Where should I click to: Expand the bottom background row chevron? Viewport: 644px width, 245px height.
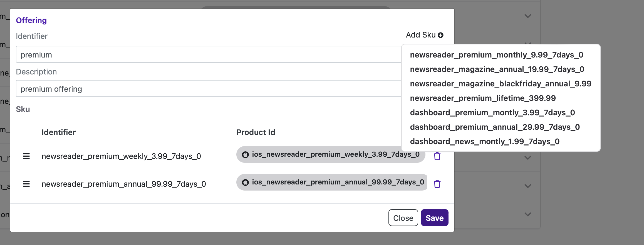(527, 214)
